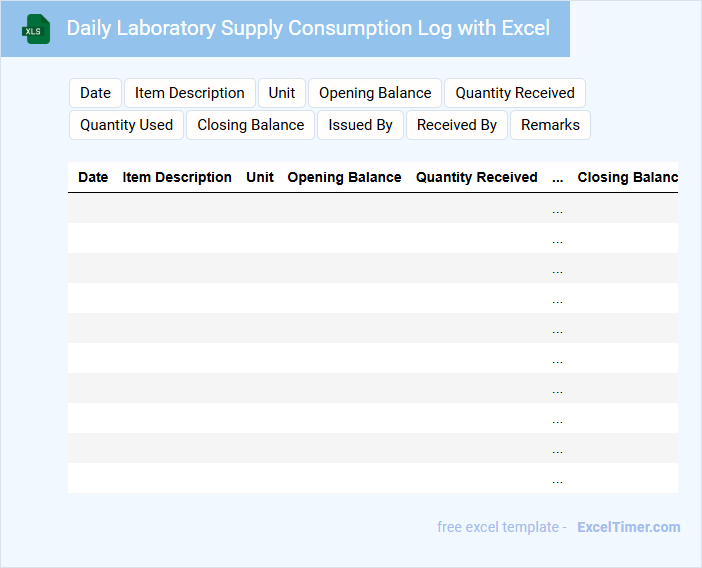
Task: Expand hidden columns via header ellipsis
Action: coord(557,177)
